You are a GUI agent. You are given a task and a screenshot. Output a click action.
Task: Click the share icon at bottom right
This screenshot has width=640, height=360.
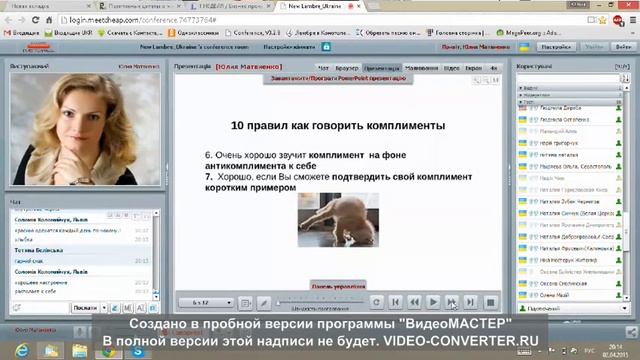pyautogui.click(x=631, y=333)
